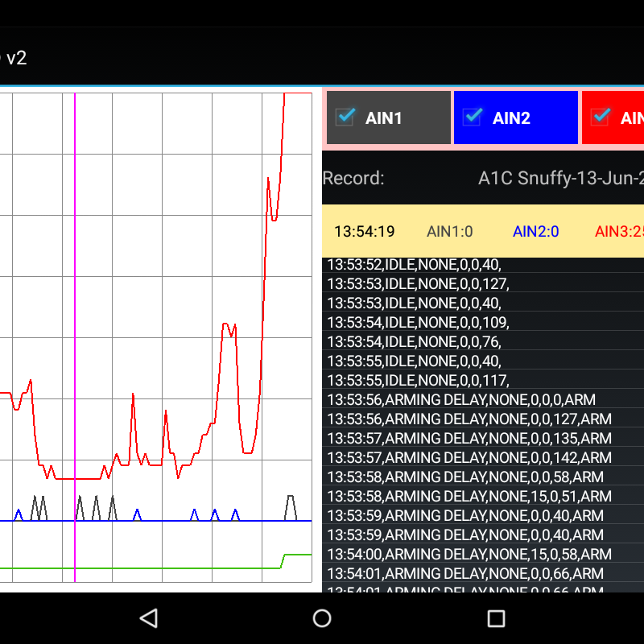
Task: Select log row 13:53:55 IDLE 0,0,117
Action: [x=418, y=380]
